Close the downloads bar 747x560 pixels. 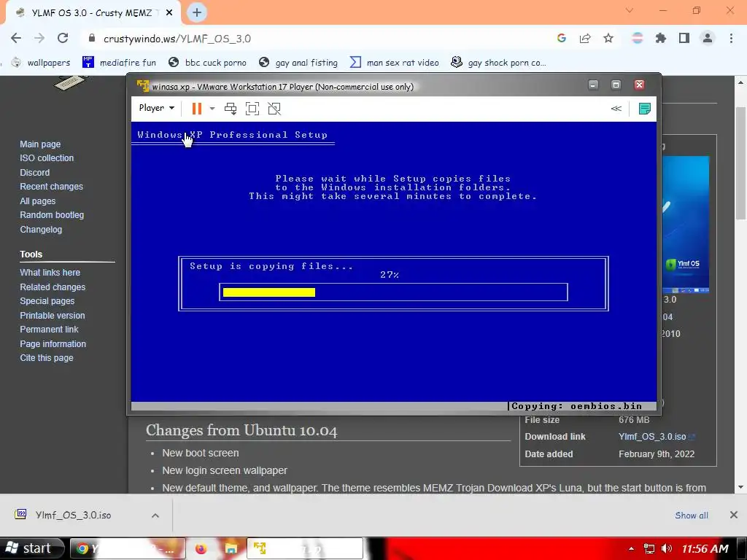click(x=734, y=515)
